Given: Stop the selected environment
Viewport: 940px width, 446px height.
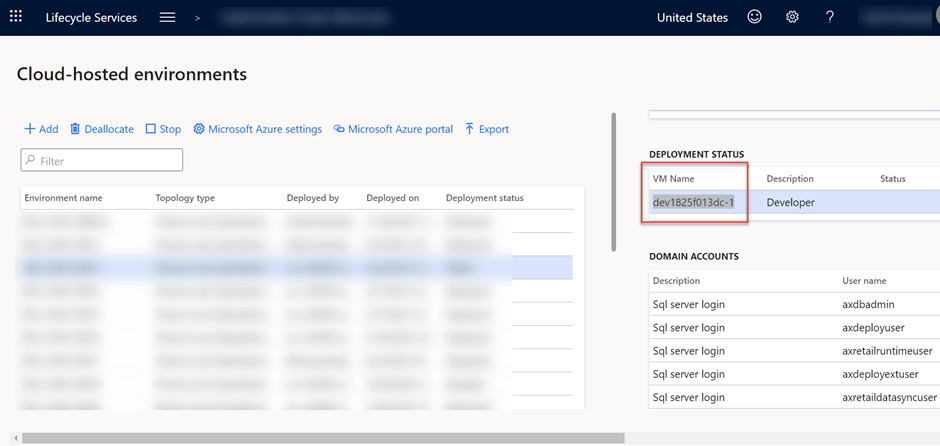Looking at the screenshot, I should [163, 129].
